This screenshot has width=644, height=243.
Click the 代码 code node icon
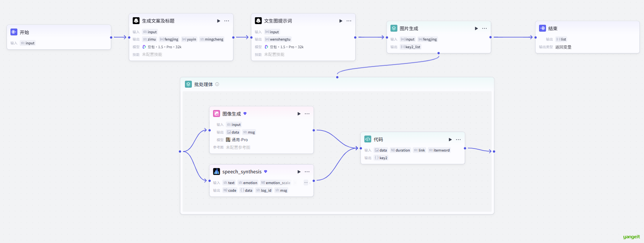pyautogui.click(x=368, y=139)
